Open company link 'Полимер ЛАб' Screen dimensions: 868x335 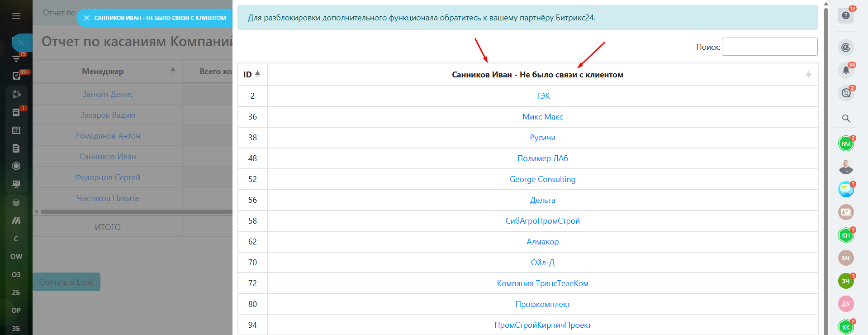(543, 158)
